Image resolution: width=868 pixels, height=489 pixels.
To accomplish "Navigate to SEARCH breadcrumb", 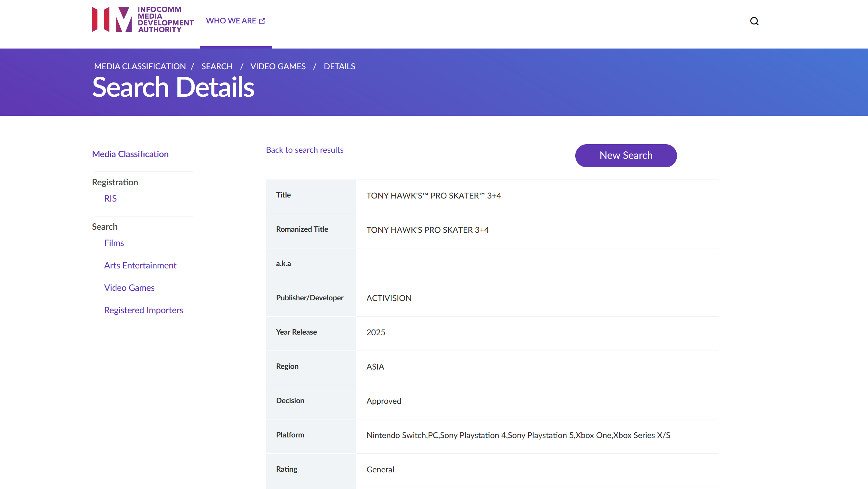I will tap(217, 67).
